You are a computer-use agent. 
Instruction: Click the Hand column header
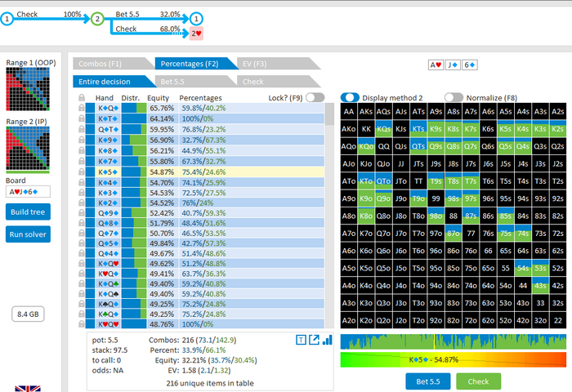pyautogui.click(x=105, y=98)
